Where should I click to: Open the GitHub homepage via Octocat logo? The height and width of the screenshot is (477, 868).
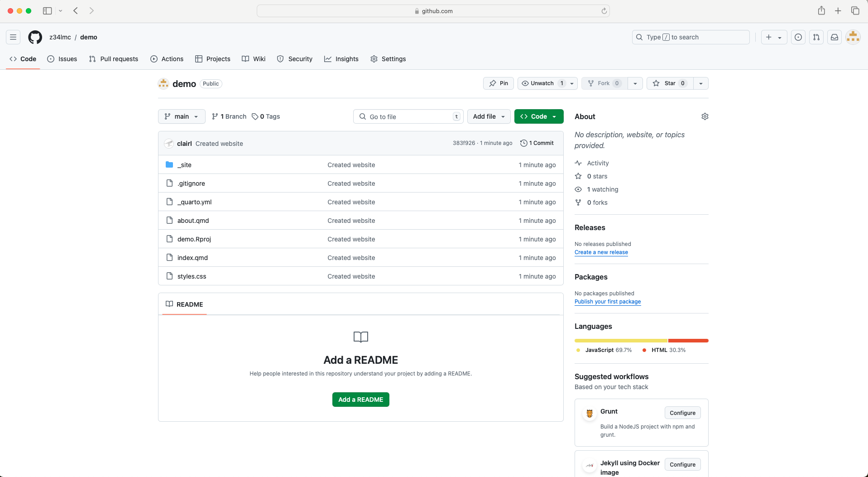(35, 37)
